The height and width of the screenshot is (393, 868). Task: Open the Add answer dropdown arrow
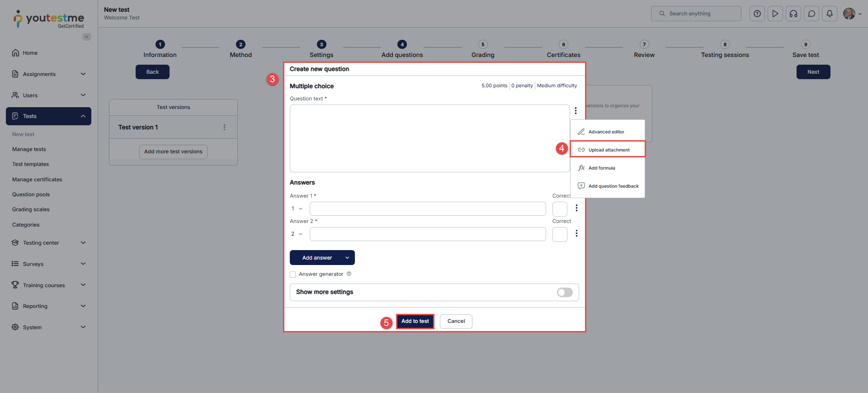coord(347,258)
